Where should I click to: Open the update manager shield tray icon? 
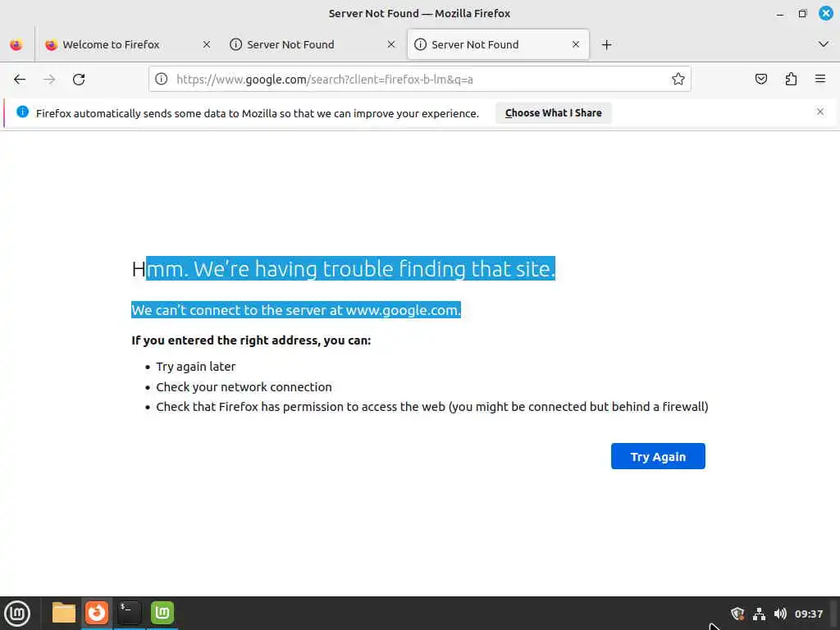(737, 614)
